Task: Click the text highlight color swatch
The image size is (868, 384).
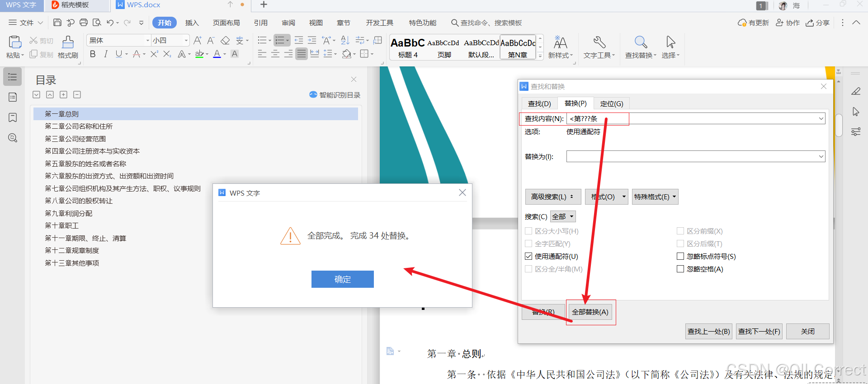Action: tap(199, 54)
